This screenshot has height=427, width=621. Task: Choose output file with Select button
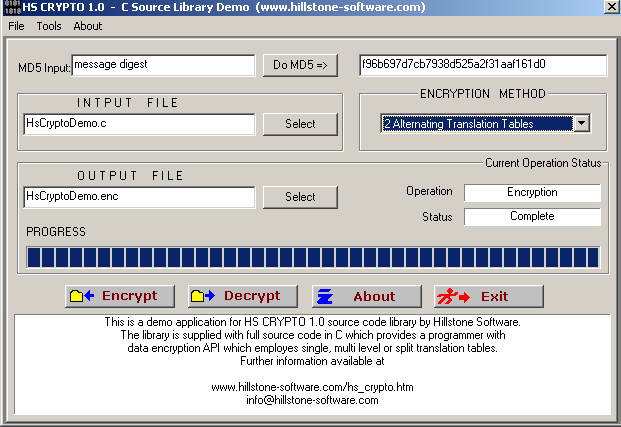tap(300, 197)
